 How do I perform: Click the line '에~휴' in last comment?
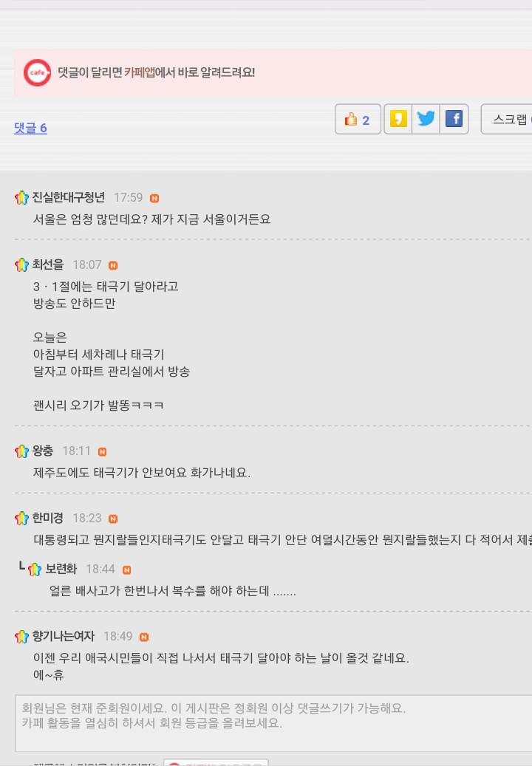[x=48, y=675]
